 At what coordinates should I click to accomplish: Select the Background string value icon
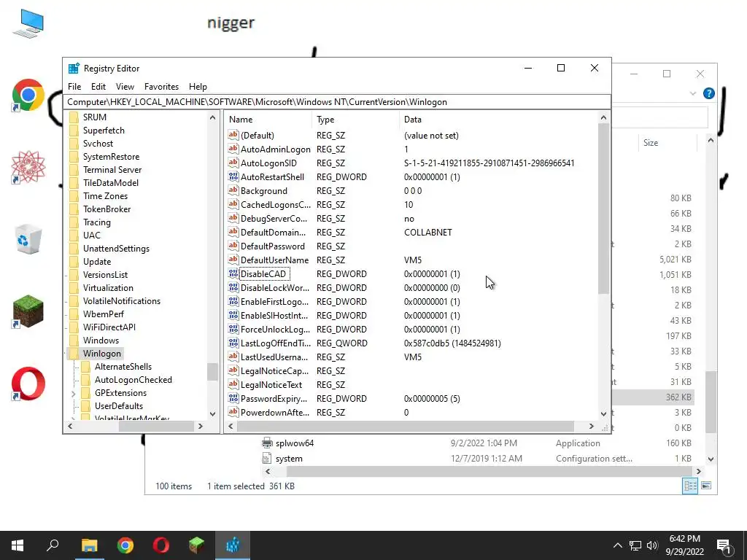233,190
